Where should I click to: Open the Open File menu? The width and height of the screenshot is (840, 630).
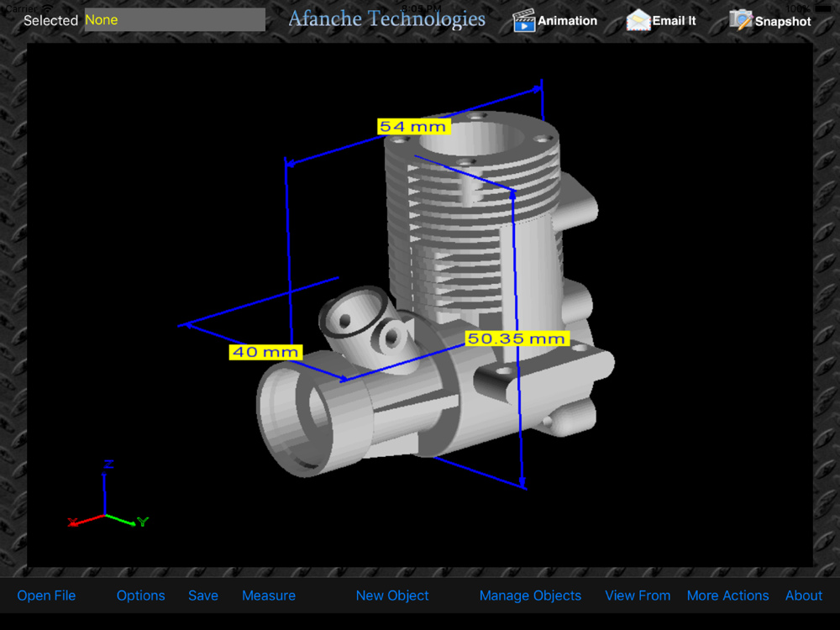pos(46,596)
